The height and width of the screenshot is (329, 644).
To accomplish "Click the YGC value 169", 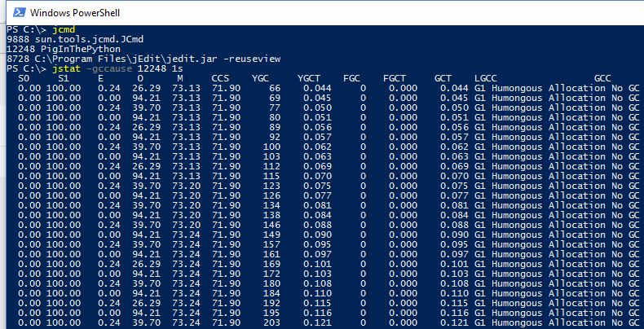I will point(272,264).
